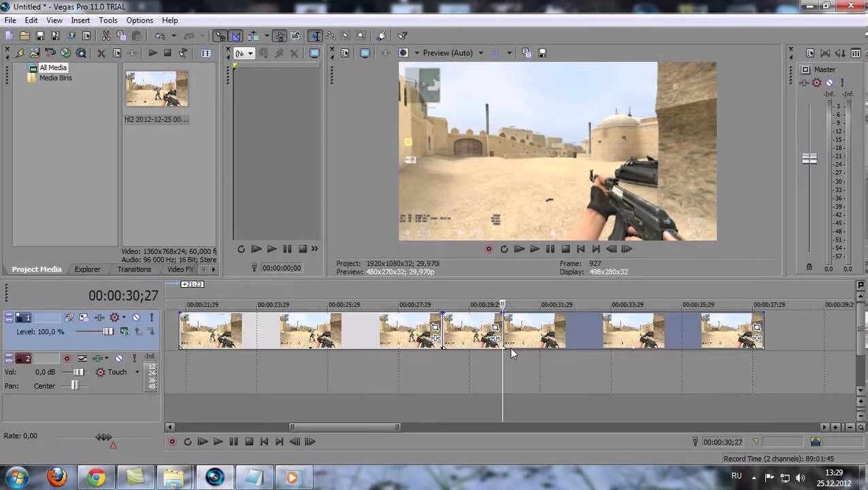868x490 pixels.
Task: Play from start in timeline transport
Action: click(x=203, y=442)
